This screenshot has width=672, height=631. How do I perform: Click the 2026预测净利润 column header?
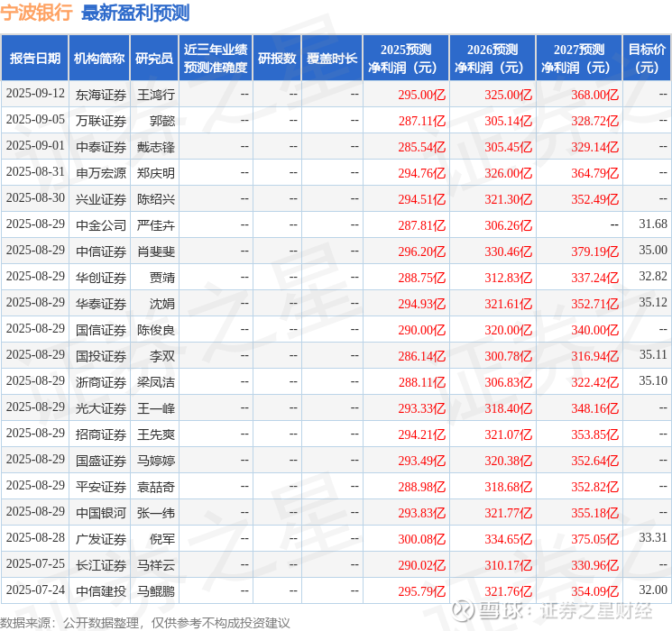click(x=492, y=59)
